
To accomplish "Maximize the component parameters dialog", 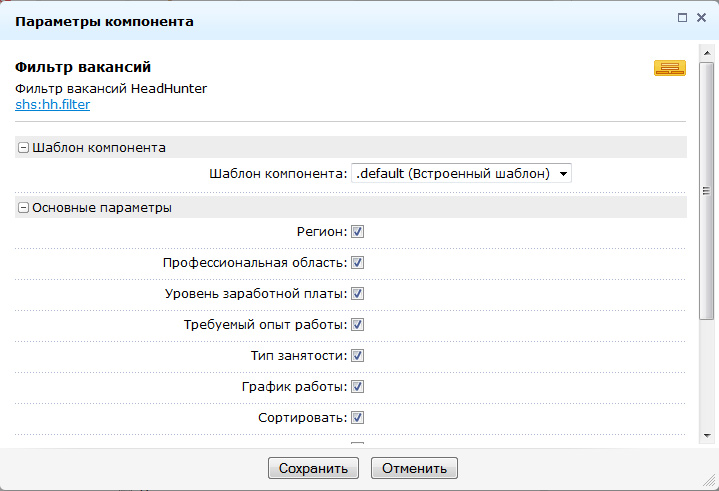I will point(682,18).
